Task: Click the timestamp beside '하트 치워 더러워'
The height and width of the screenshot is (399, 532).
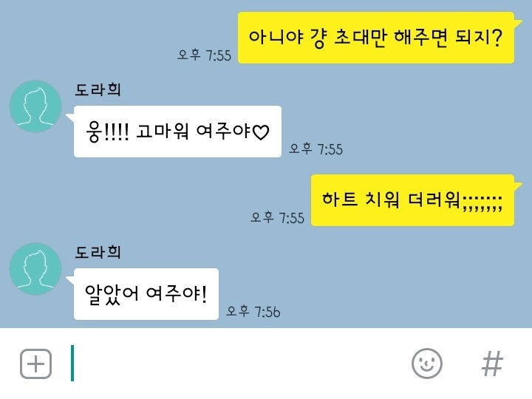Action: (x=277, y=217)
